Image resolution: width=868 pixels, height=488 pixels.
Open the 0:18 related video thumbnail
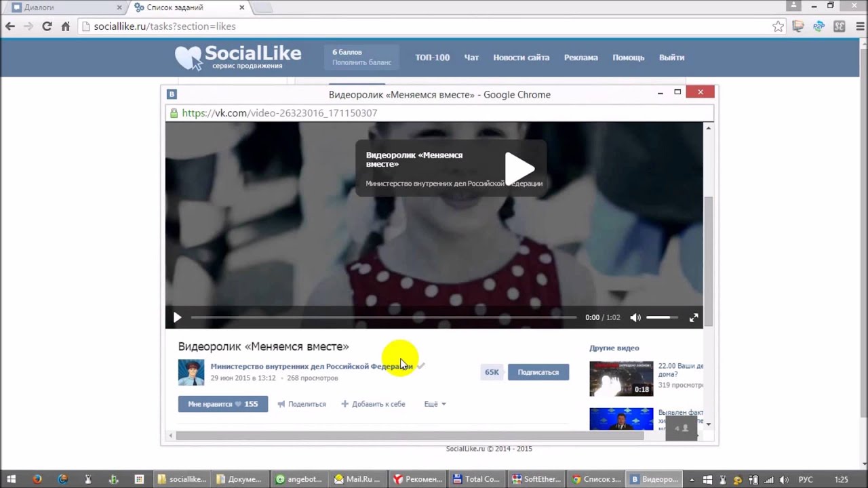621,378
